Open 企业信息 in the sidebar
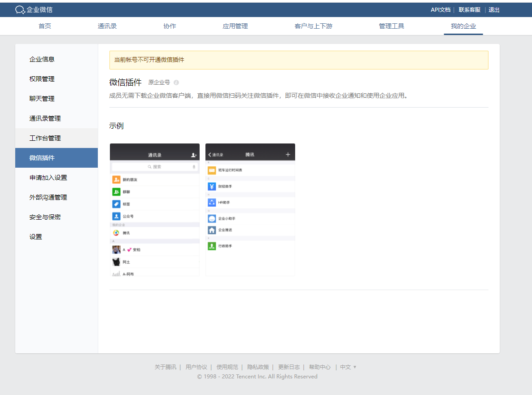Image resolution: width=532 pixels, height=395 pixels. point(57,59)
